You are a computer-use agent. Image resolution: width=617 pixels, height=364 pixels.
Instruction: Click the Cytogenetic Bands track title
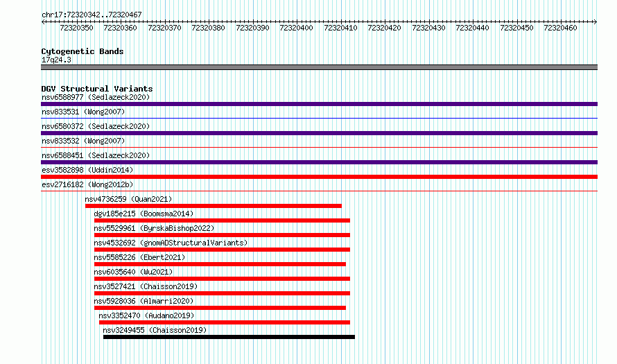[x=82, y=51]
